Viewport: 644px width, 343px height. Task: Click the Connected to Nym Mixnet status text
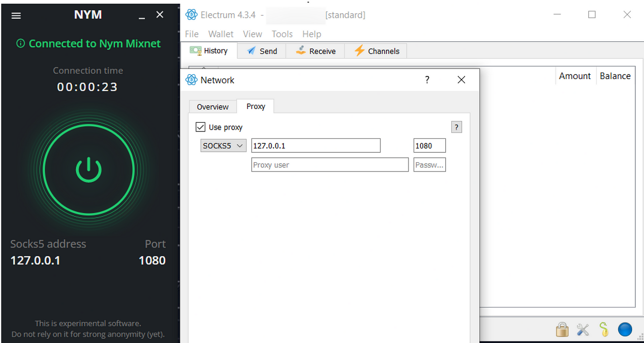pyautogui.click(x=95, y=44)
